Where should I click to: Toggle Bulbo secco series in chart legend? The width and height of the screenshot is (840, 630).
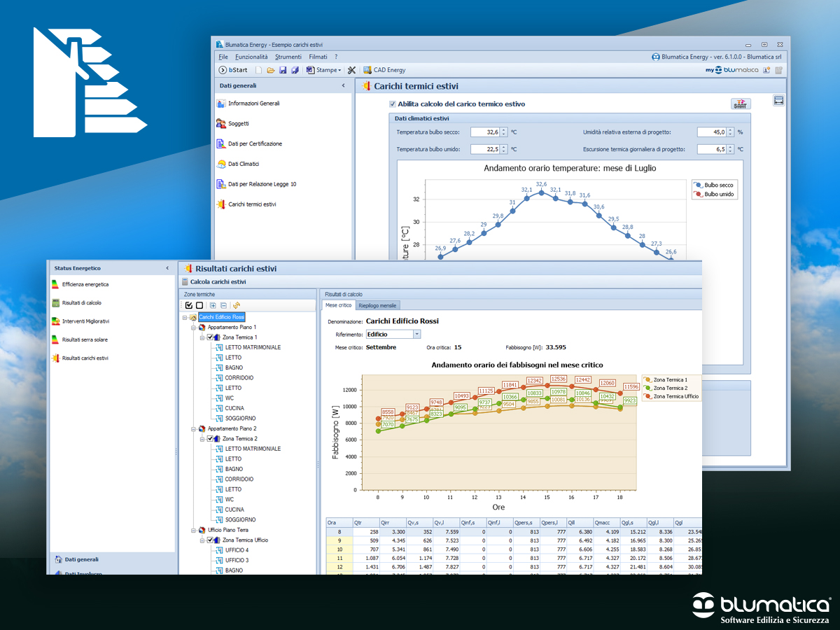click(x=713, y=185)
